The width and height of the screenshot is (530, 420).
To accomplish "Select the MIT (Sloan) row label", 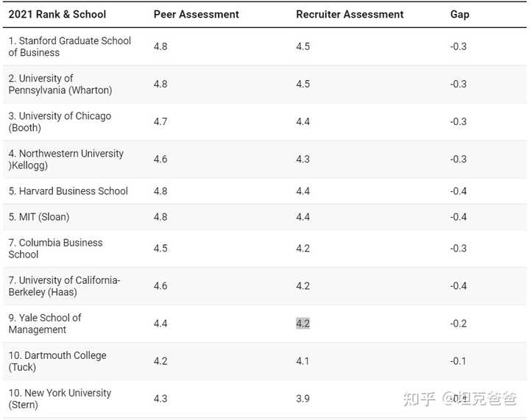I will click(x=38, y=217).
